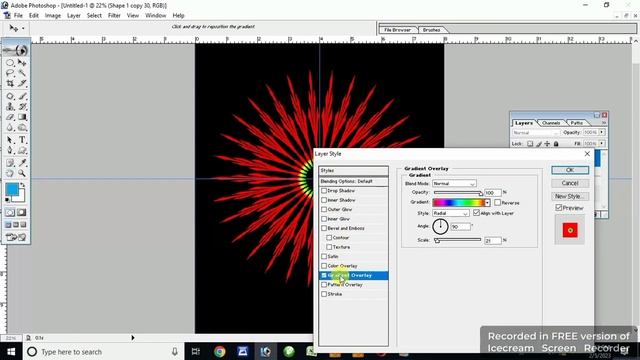The image size is (640, 360).
Task: Open status bar info arrow menu
Action: coord(133,338)
